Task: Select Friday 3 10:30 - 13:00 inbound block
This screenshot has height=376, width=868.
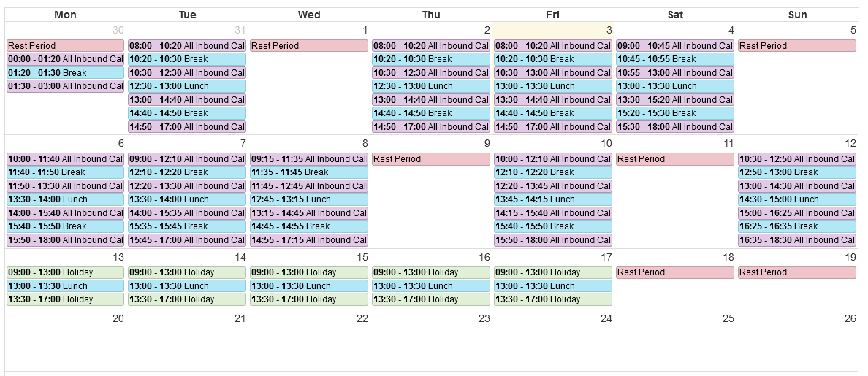Action: click(553, 73)
